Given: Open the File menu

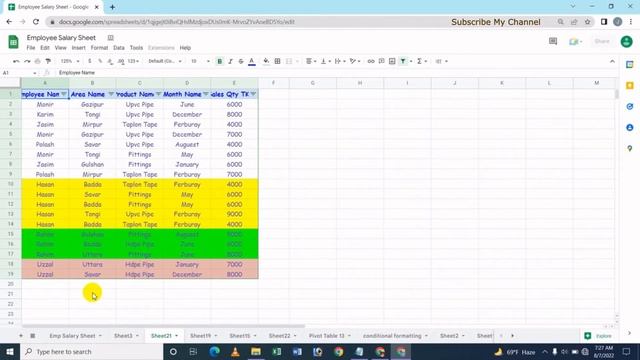Looking at the screenshot, I should click(31, 48).
